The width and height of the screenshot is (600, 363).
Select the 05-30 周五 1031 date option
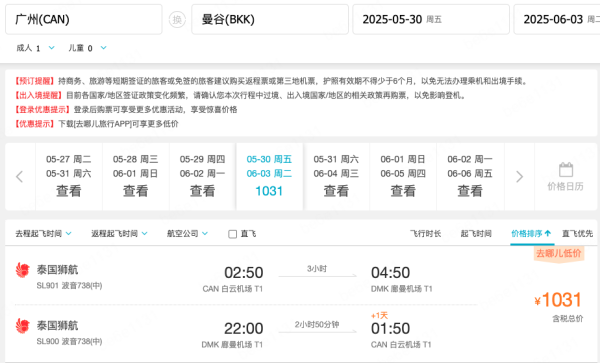pyautogui.click(x=269, y=177)
